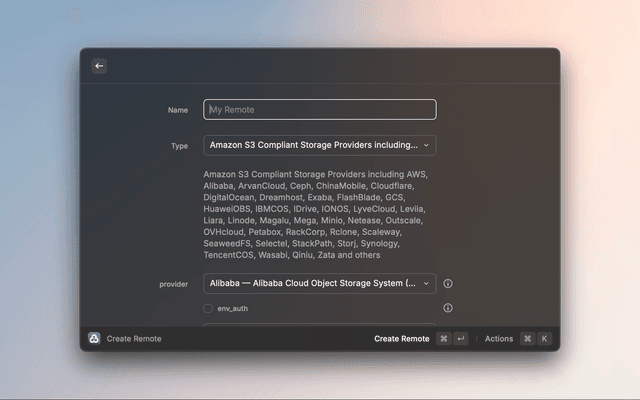Click the app logo in bottom bar
The image size is (640, 400).
click(x=94, y=339)
